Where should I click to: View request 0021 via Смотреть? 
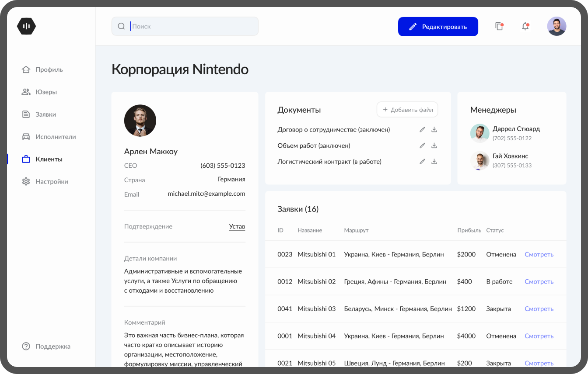click(539, 363)
